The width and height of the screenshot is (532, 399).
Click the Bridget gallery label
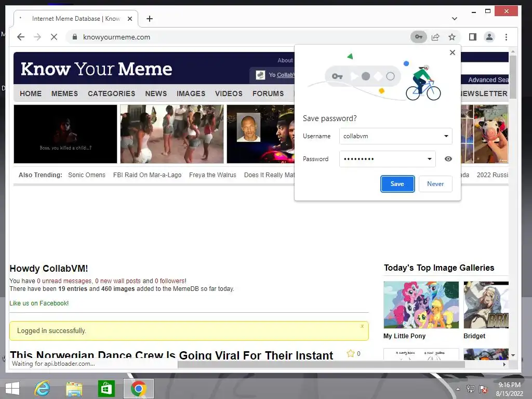474,336
